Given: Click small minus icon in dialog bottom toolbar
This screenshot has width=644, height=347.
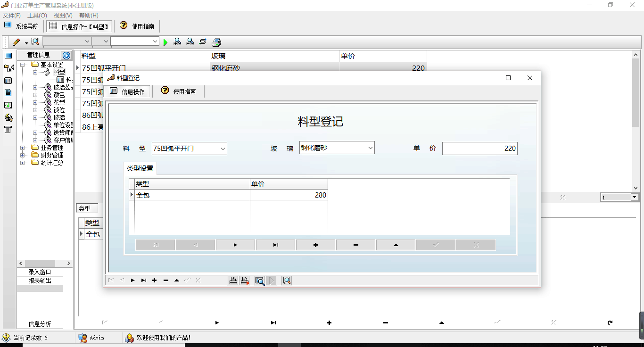Looking at the screenshot, I should point(166,281).
